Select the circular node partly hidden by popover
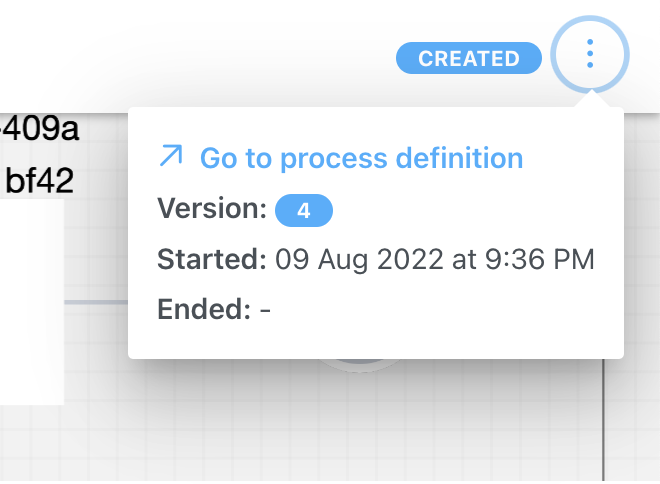The height and width of the screenshot is (484, 660). [359, 364]
